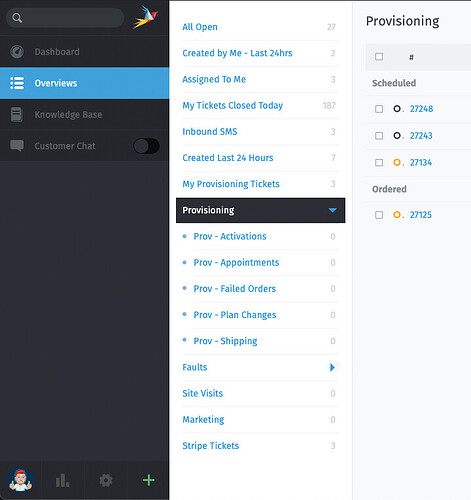Image resolution: width=471 pixels, height=500 pixels.
Task: Open ticket number 27134 link
Action: [x=421, y=163]
